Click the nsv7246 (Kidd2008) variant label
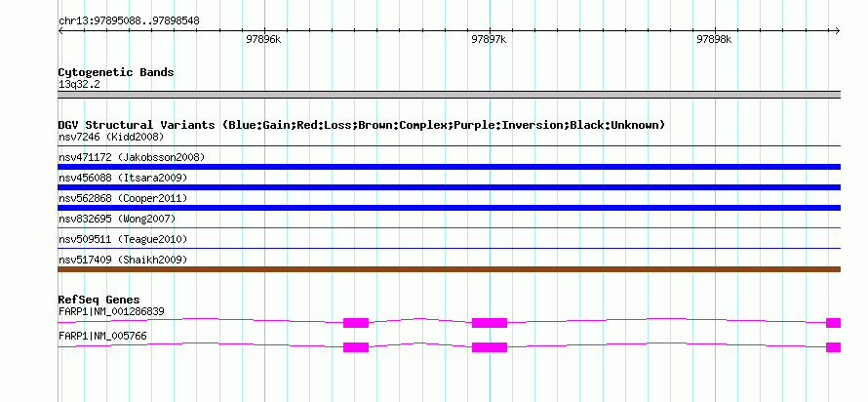Image resolution: width=868 pixels, height=402 pixels. pos(111,137)
